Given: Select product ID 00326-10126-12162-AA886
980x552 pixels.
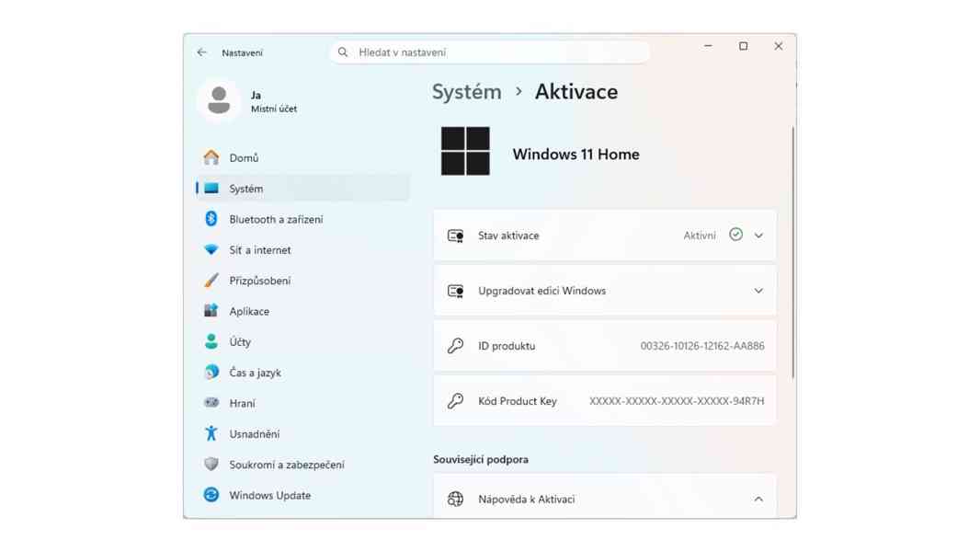Looking at the screenshot, I should click(x=701, y=346).
